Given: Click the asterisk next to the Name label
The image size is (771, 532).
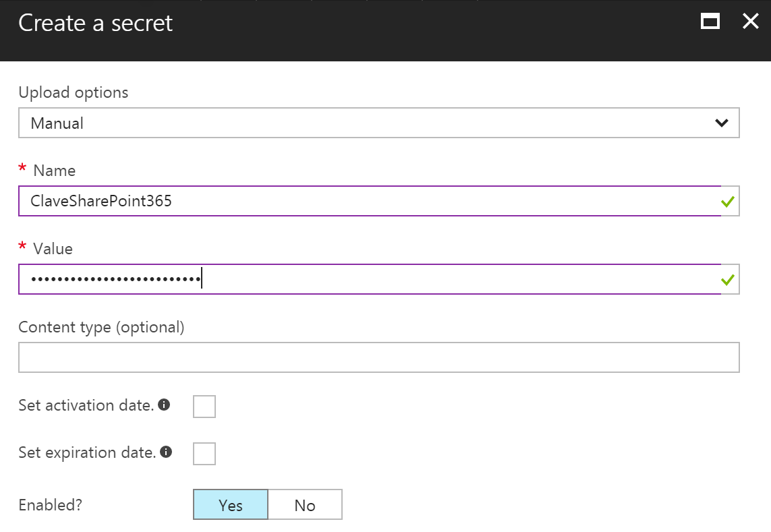Looking at the screenshot, I should [21, 170].
